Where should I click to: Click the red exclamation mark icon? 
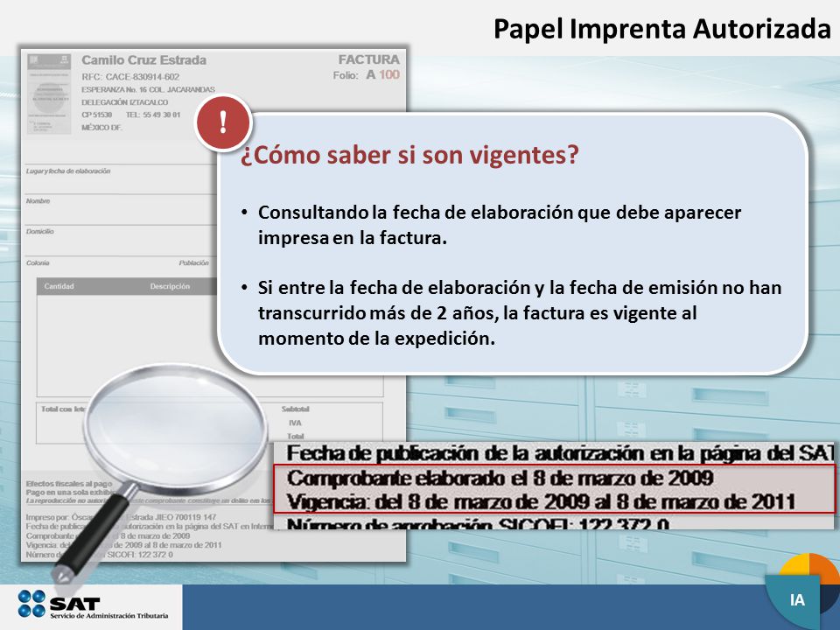click(223, 122)
